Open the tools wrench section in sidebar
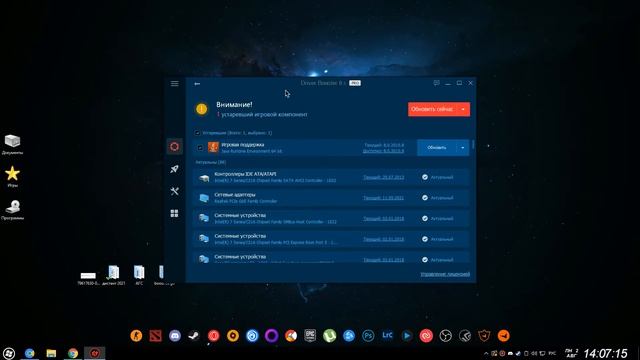This screenshot has width=640, height=360. click(174, 191)
